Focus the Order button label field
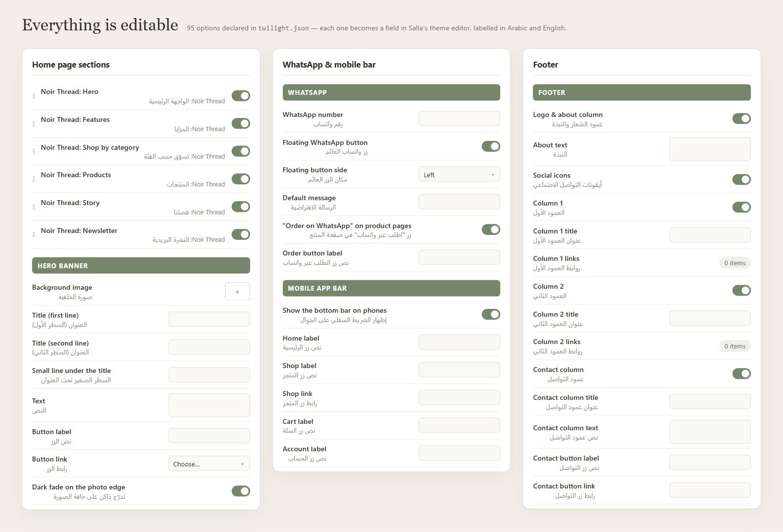Screen dimensions: 783x532 coord(459,257)
